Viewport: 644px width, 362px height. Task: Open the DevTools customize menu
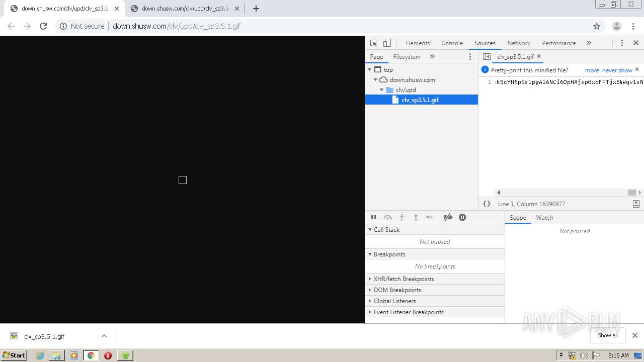click(622, 43)
